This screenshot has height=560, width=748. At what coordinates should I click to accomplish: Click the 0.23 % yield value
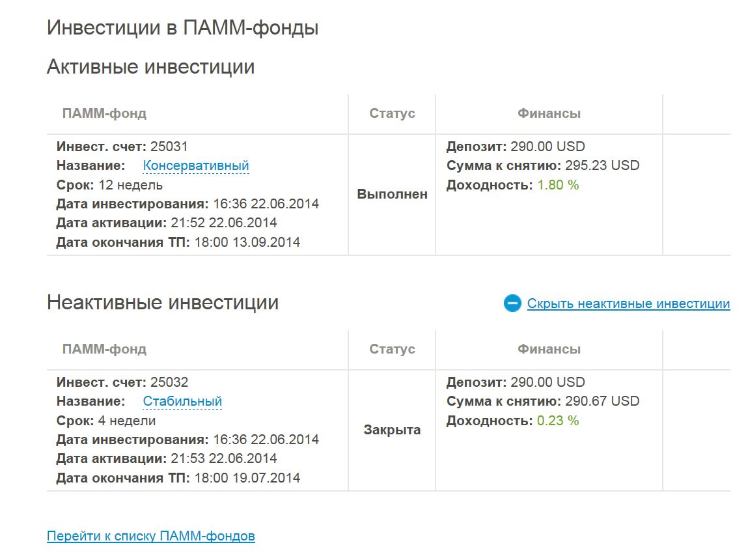pyautogui.click(x=558, y=421)
